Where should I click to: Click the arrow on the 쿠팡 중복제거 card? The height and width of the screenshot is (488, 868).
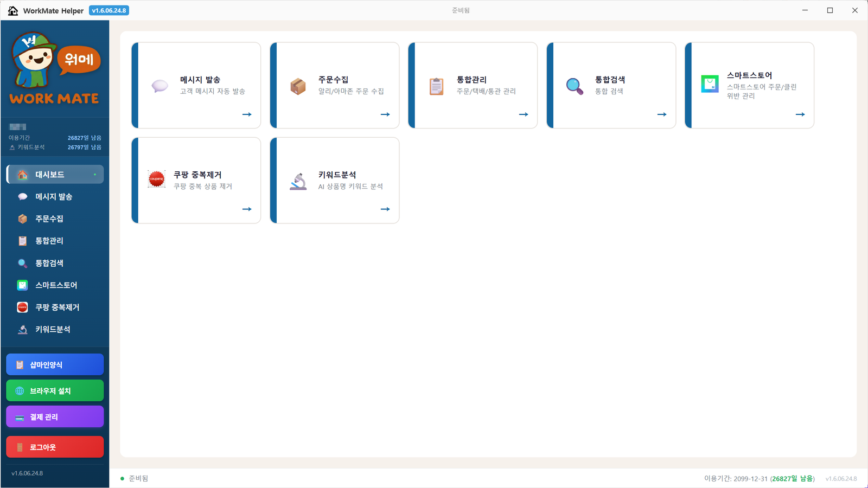click(x=247, y=209)
